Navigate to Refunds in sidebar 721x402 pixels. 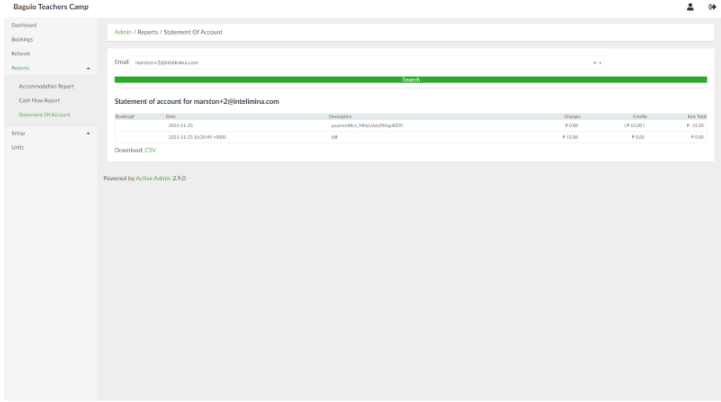pos(21,53)
